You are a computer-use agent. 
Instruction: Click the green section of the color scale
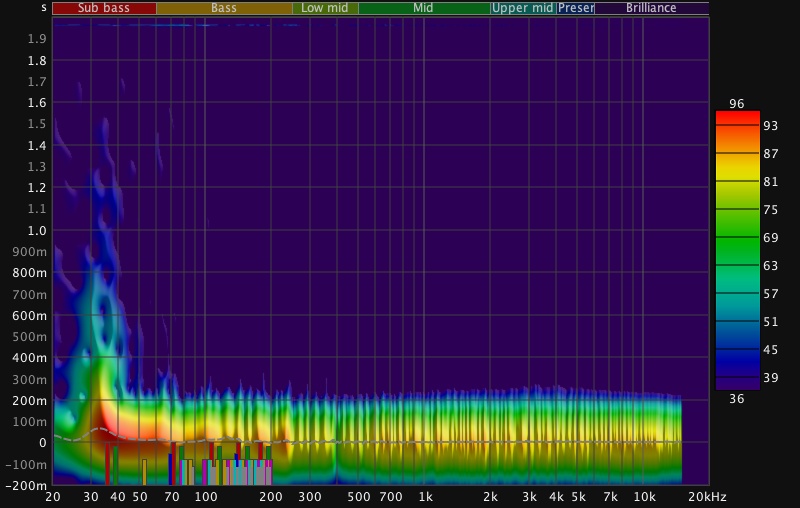(737, 240)
